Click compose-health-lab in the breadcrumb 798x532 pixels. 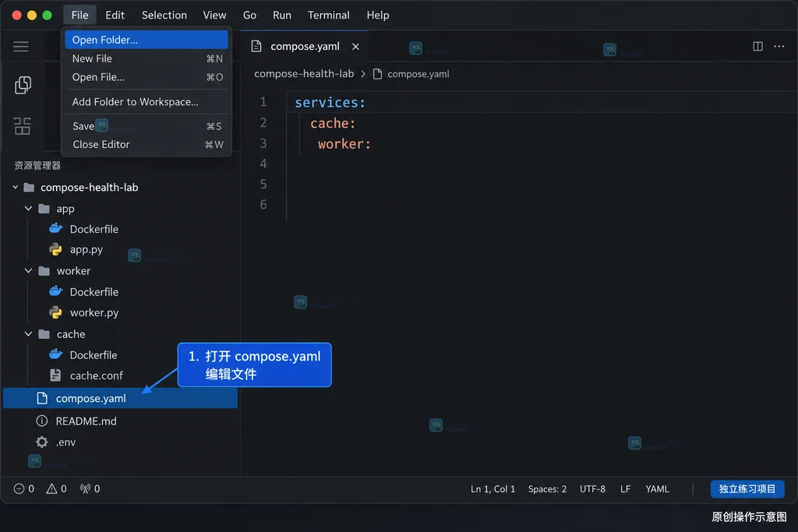304,74
